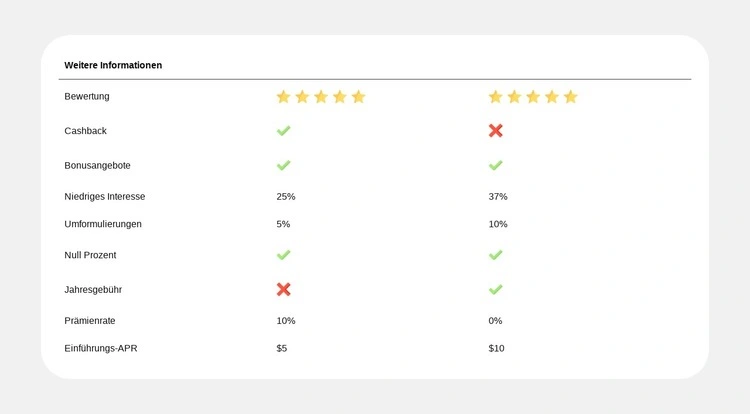Viewport: 750px width, 414px height.
Task: Click Null Prozent checkmark in second column
Action: 496,255
